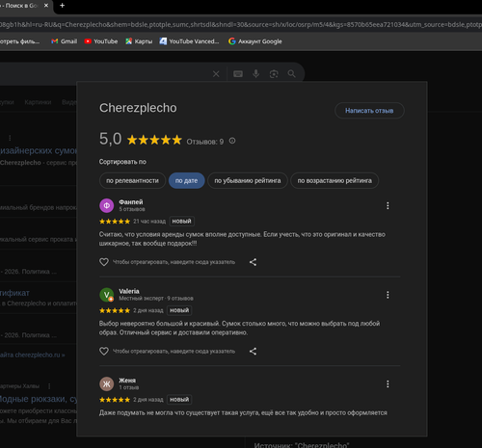Open Фанпей's profile avatar
Screen dimensions: 482x448
point(107,205)
